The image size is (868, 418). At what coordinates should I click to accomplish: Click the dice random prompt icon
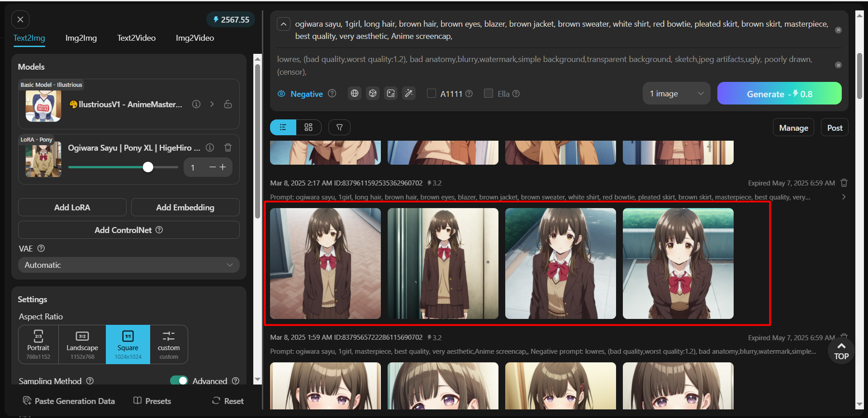tap(373, 93)
